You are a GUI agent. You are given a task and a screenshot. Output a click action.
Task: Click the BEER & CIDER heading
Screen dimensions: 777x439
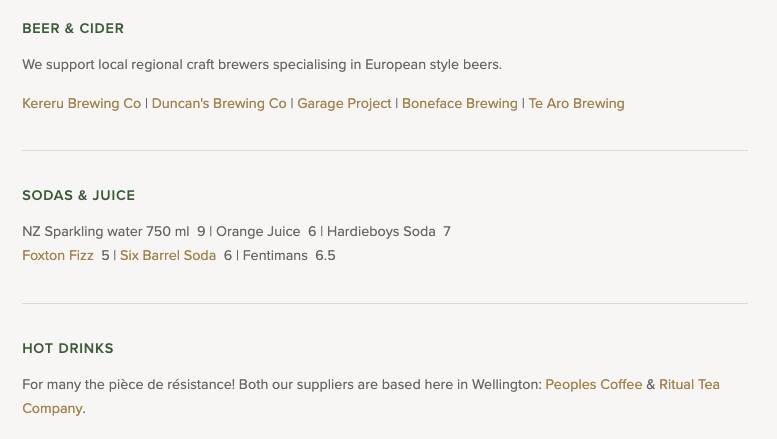point(73,28)
